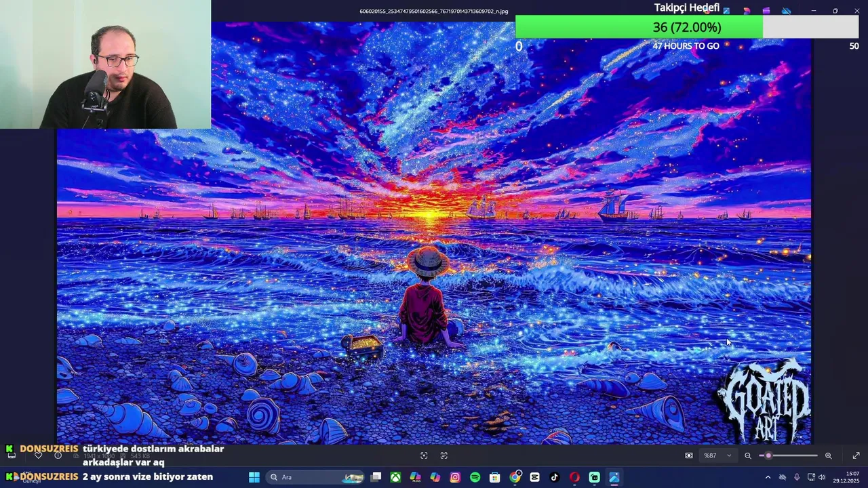This screenshot has height=488, width=868.
Task: Open the Copilot app in the taskbar
Action: coord(435,477)
